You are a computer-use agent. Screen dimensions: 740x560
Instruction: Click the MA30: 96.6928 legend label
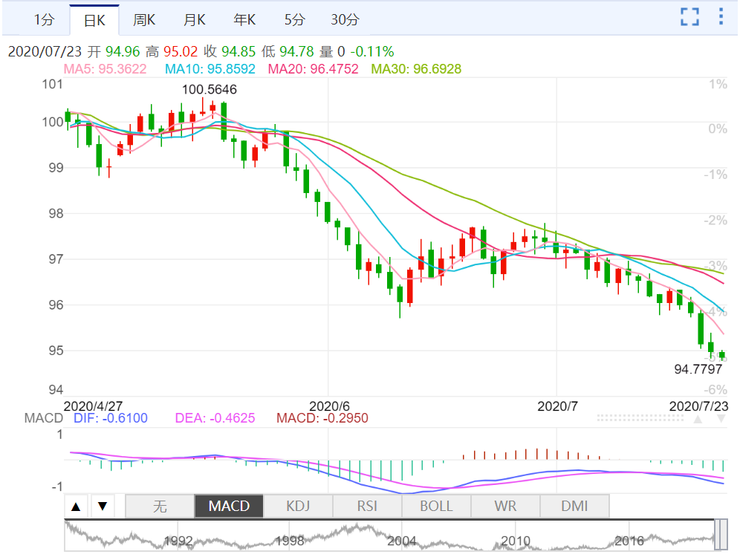[x=416, y=69]
